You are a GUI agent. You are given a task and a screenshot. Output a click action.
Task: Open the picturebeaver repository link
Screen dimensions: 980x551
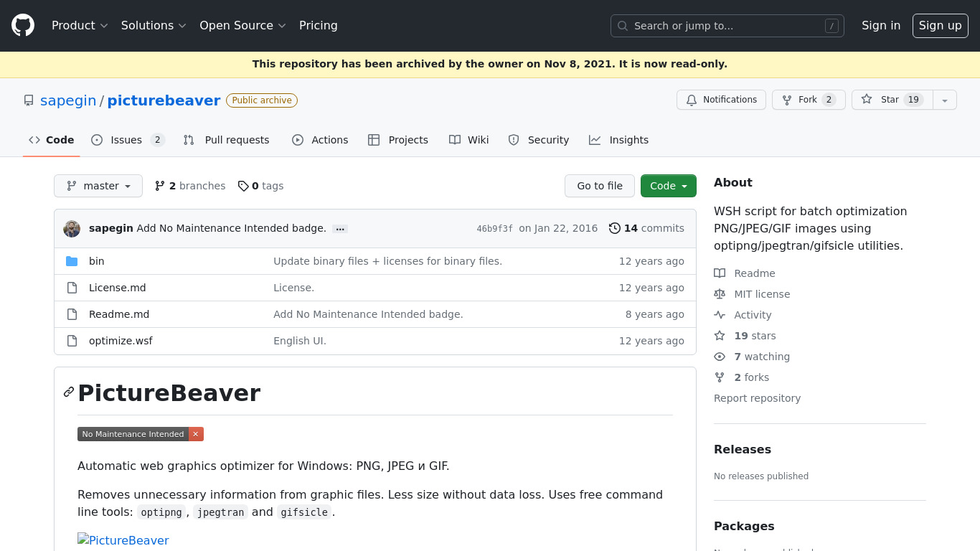click(164, 100)
